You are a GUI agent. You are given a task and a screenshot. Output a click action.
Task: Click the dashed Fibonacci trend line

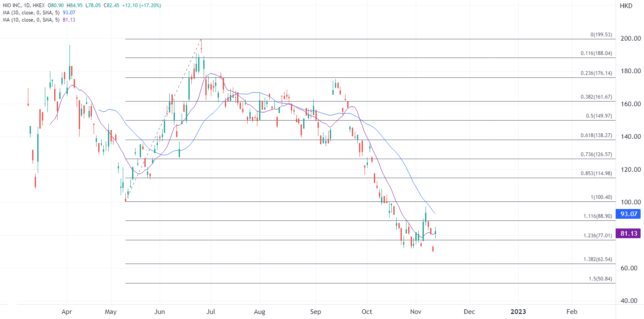[163, 120]
